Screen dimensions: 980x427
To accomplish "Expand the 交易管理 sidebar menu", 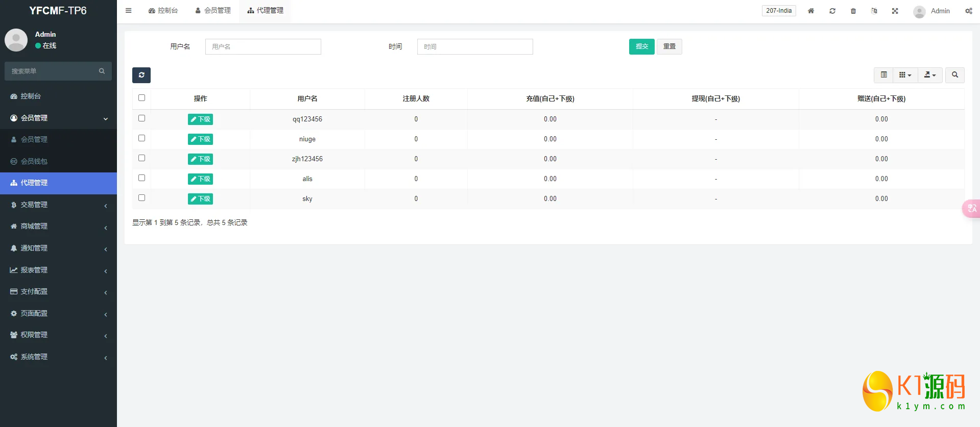I will tap(58, 205).
